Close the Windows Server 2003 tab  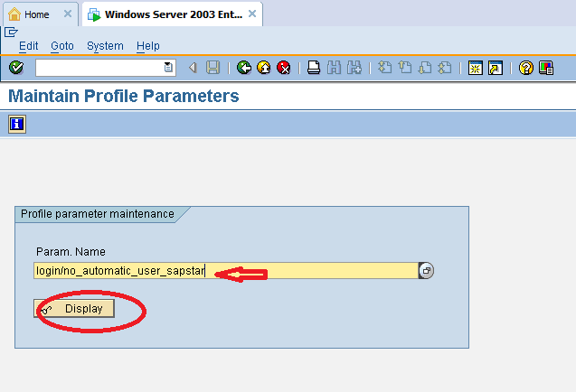coord(252,14)
